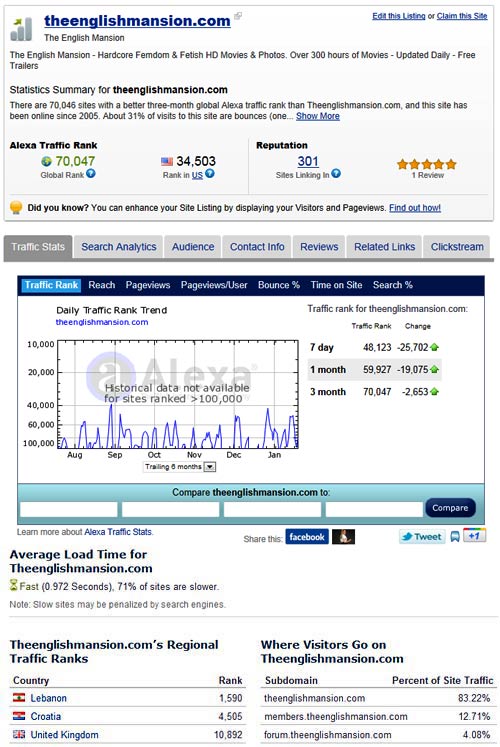Switch to the Search Analytics tab
The height and width of the screenshot is (747, 500).
click(119, 247)
